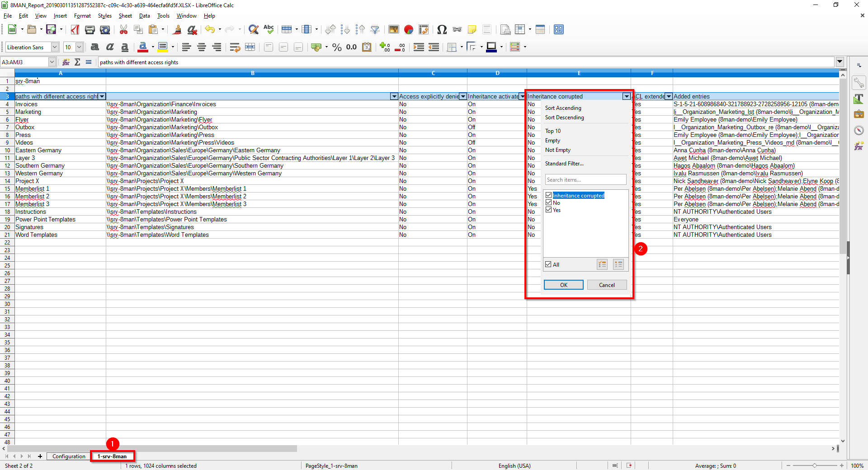Open filter dropdown for Access explicitly denied column

click(463, 97)
